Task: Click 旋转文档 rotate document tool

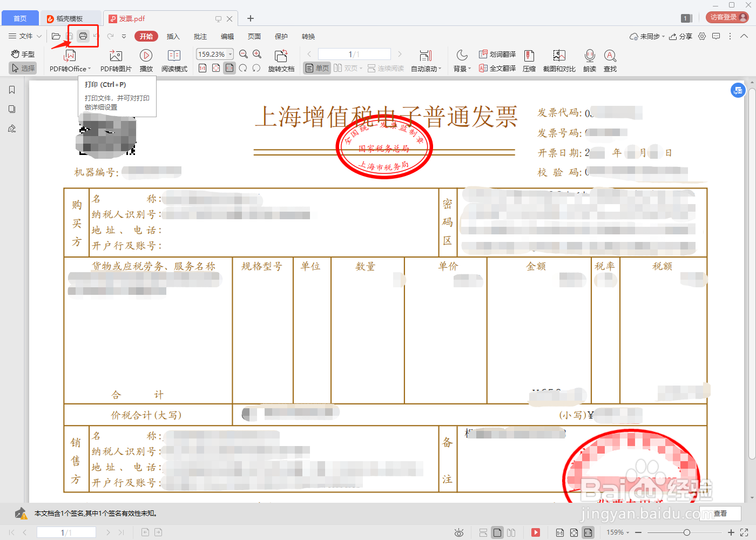Action: click(x=281, y=61)
